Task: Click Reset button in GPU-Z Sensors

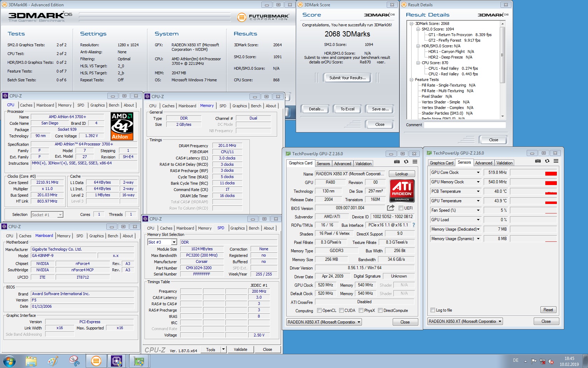Action: pyautogui.click(x=548, y=310)
